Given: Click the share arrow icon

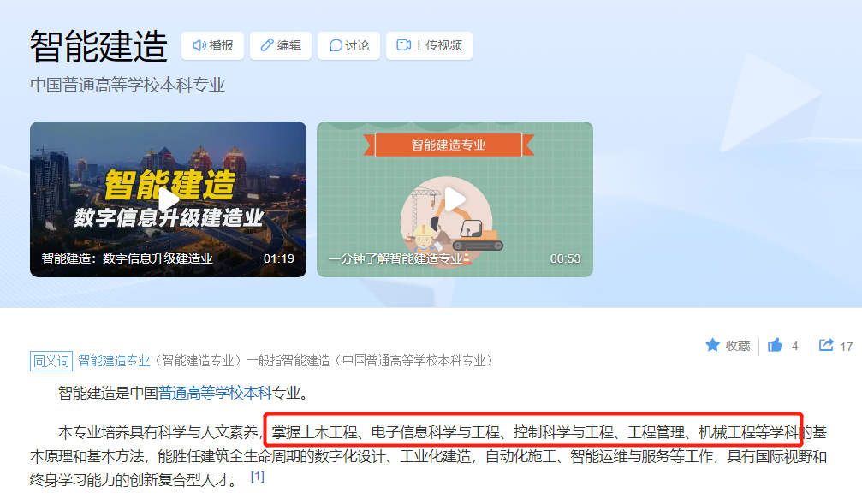Looking at the screenshot, I should (x=826, y=345).
